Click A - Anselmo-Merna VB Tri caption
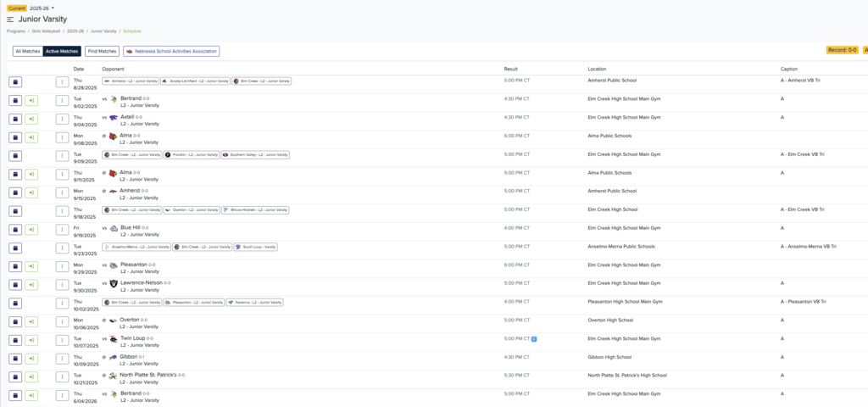This screenshot has height=407, width=868. coord(808,247)
